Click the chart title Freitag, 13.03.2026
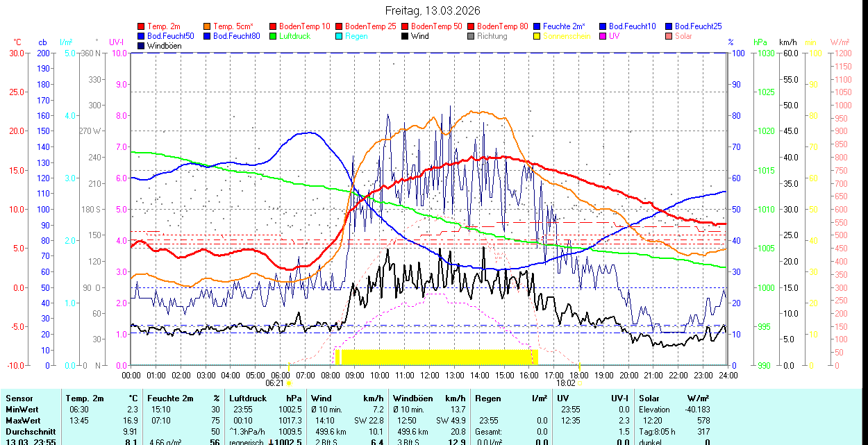This screenshot has width=868, height=445. tap(433, 10)
